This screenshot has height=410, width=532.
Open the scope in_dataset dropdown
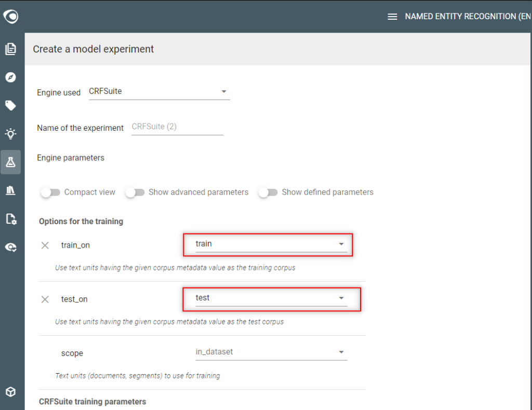point(271,352)
